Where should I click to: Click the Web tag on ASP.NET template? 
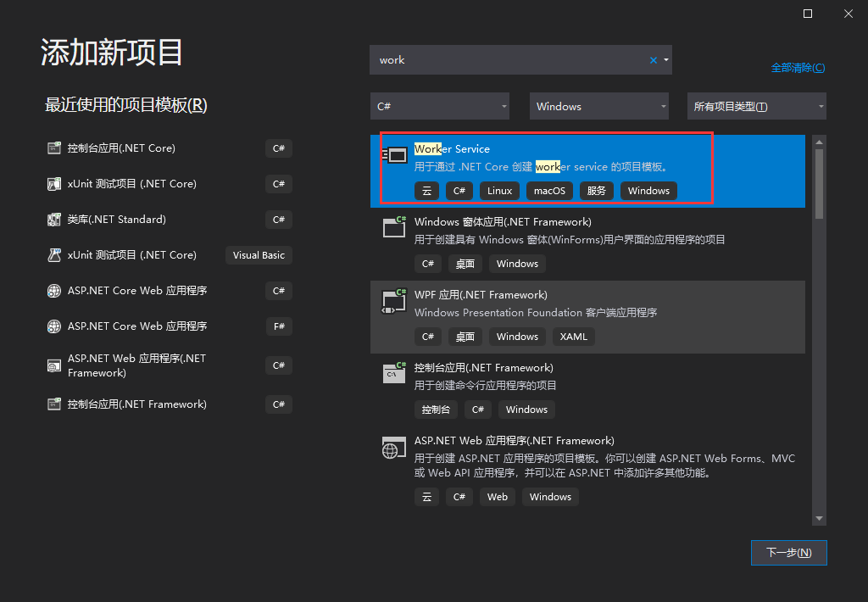(497, 497)
